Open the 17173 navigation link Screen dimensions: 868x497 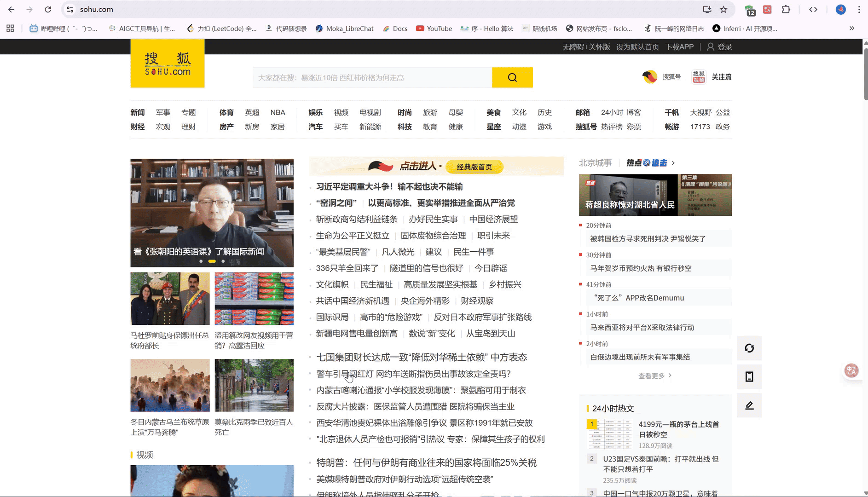[700, 127]
